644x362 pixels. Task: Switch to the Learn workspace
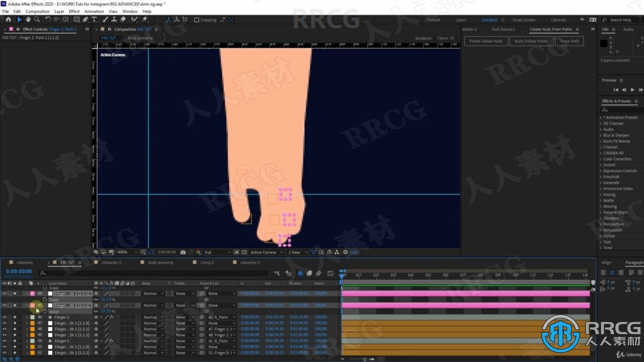pyautogui.click(x=461, y=20)
